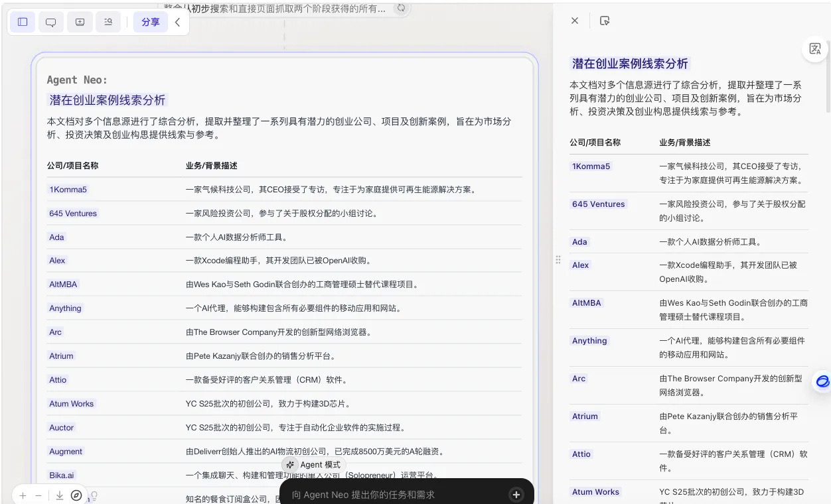Viewport: 831px width, 504px height.
Task: Click the Arc tag in right panel
Action: click(x=579, y=379)
